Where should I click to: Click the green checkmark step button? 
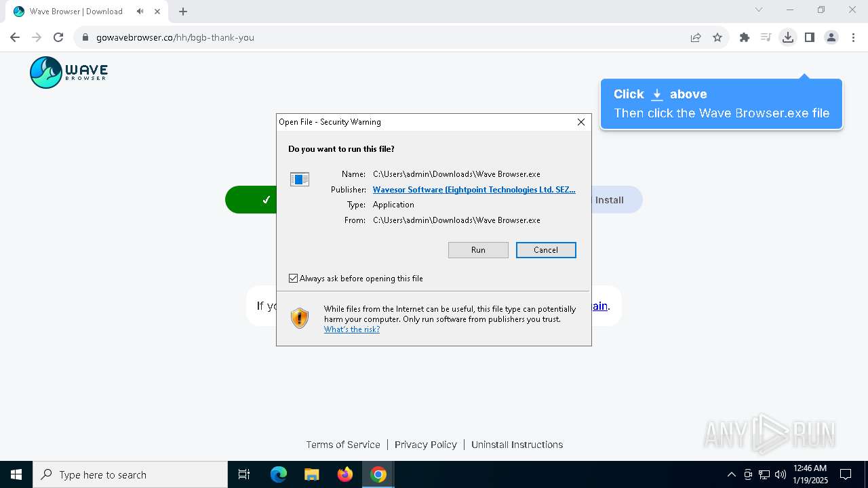pyautogui.click(x=252, y=200)
